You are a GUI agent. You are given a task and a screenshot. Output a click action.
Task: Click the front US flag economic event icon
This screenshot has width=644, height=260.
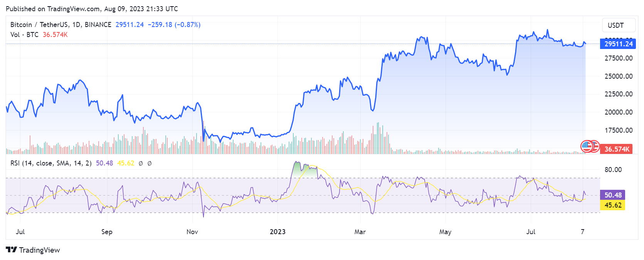pyautogui.click(x=587, y=146)
